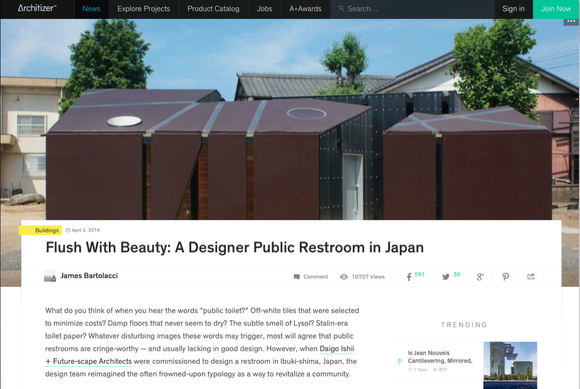Tweet the article via Twitter icon
The height and width of the screenshot is (389, 580).
[x=446, y=277]
